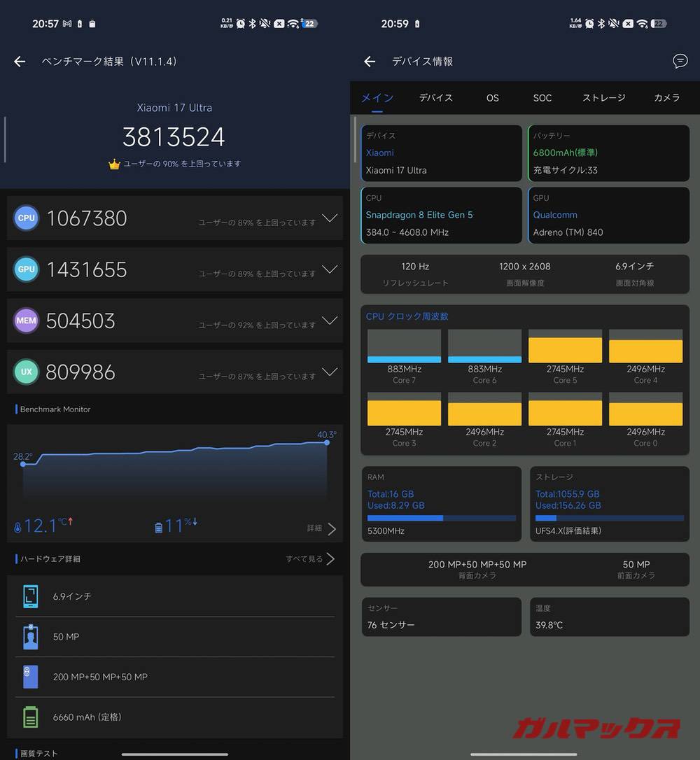The width and height of the screenshot is (700, 760).
Task: Tap muted bell icon in right status bar
Action: (614, 24)
